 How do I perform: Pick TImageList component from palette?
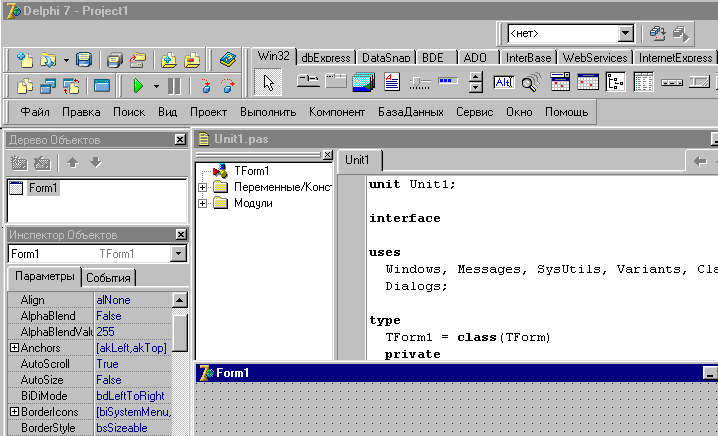pos(364,82)
